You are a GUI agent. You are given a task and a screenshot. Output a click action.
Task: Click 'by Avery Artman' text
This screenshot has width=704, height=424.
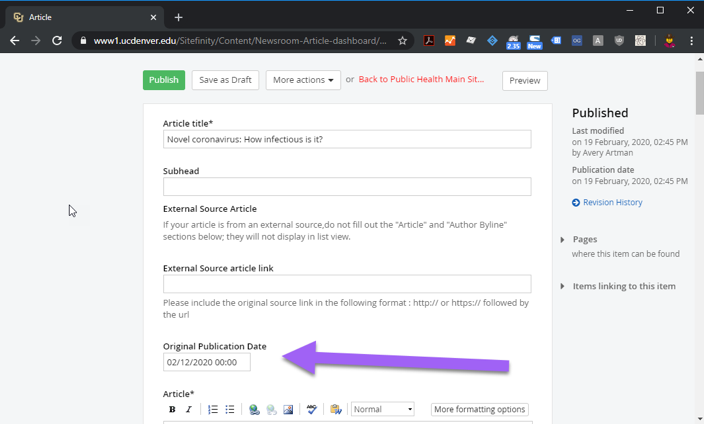pos(603,153)
